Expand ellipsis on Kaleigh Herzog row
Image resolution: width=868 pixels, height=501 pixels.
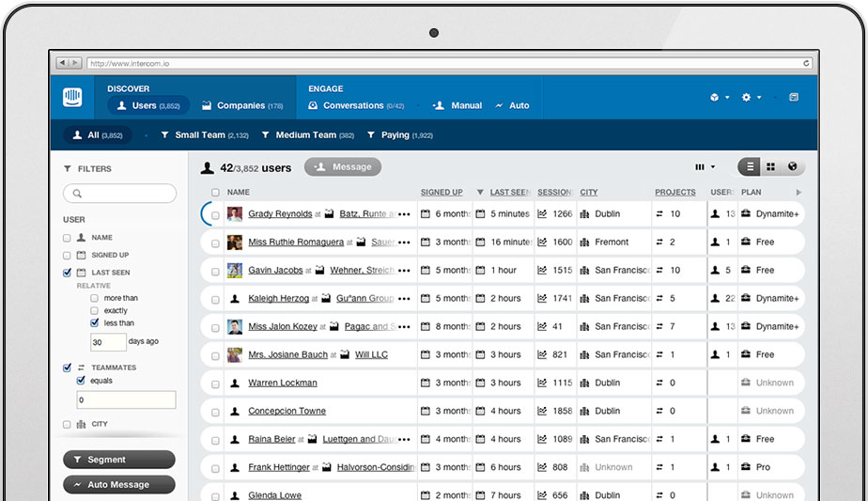tap(405, 299)
